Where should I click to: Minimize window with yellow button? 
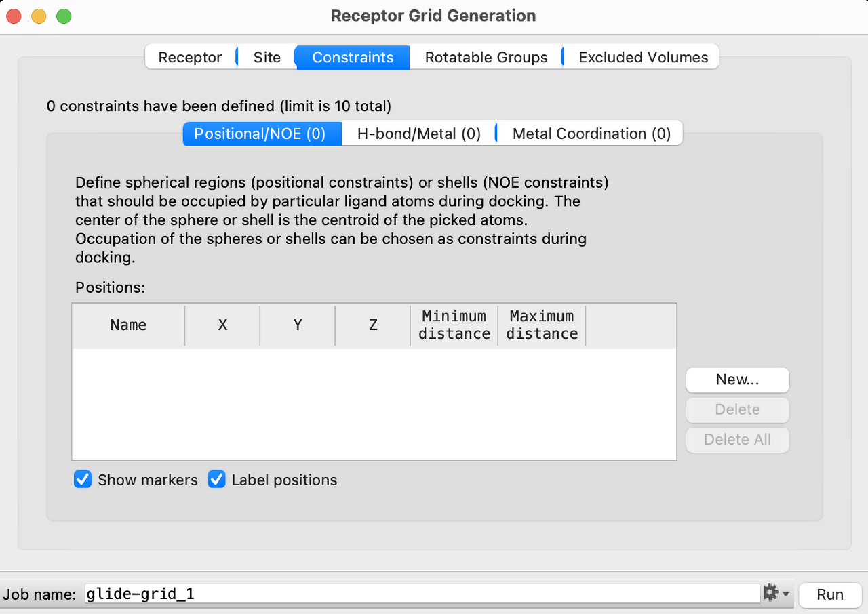coord(39,16)
